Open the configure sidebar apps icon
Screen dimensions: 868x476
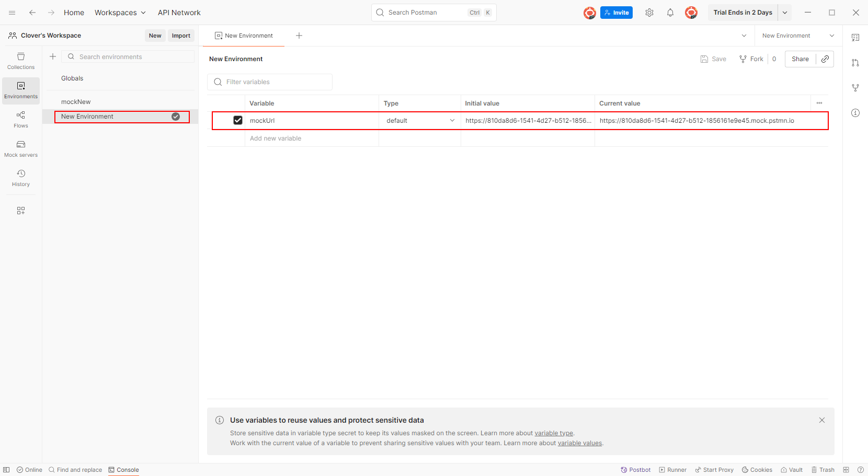(x=21, y=211)
